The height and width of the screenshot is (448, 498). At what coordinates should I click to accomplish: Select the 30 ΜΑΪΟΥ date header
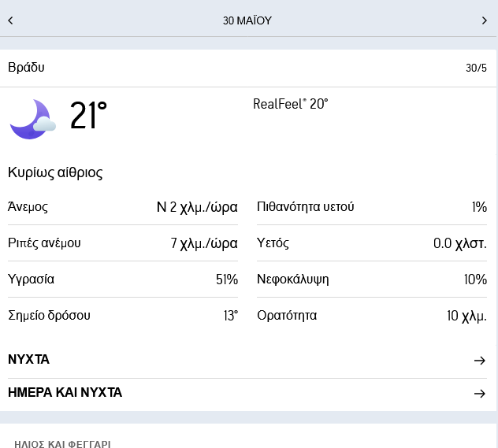tap(247, 20)
